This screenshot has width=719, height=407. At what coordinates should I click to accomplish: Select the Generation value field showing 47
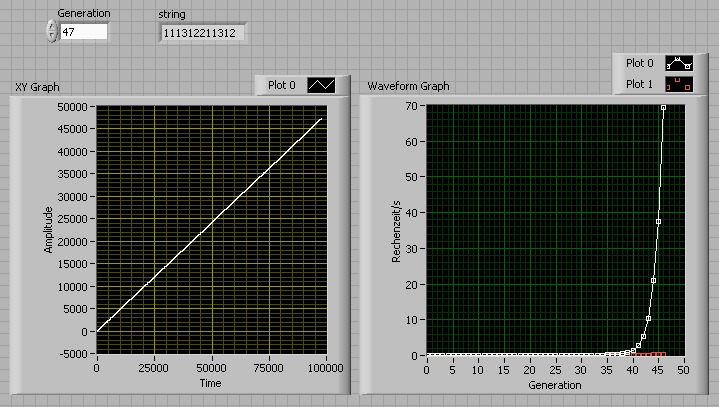(x=84, y=32)
